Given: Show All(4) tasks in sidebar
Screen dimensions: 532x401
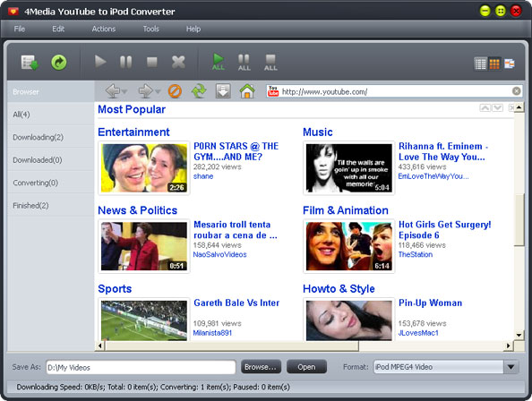Looking at the screenshot, I should coord(50,115).
